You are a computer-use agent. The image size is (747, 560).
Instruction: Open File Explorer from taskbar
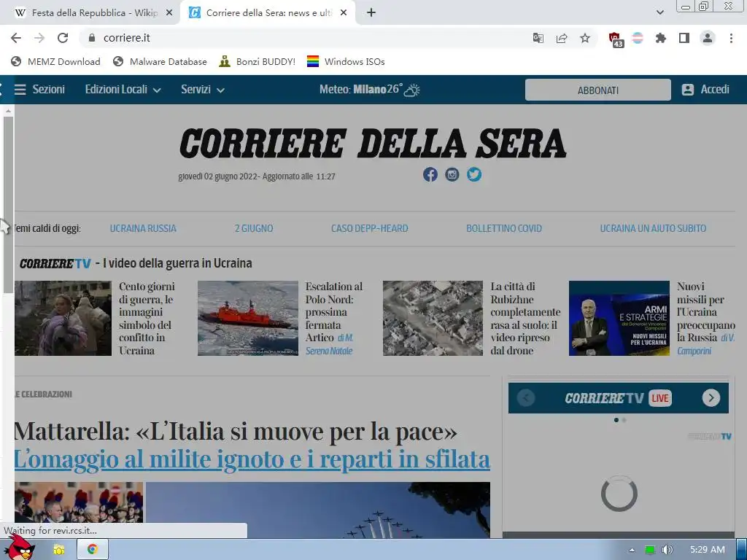[x=59, y=550]
